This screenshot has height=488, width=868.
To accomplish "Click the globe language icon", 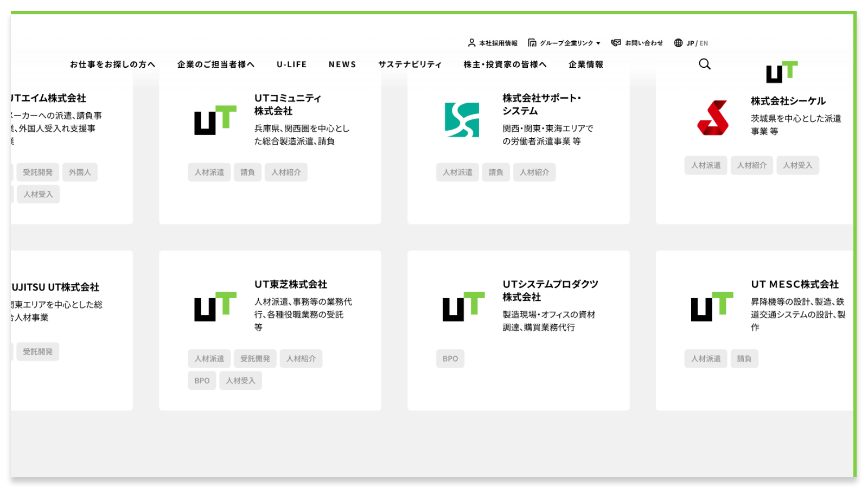I will click(x=678, y=43).
